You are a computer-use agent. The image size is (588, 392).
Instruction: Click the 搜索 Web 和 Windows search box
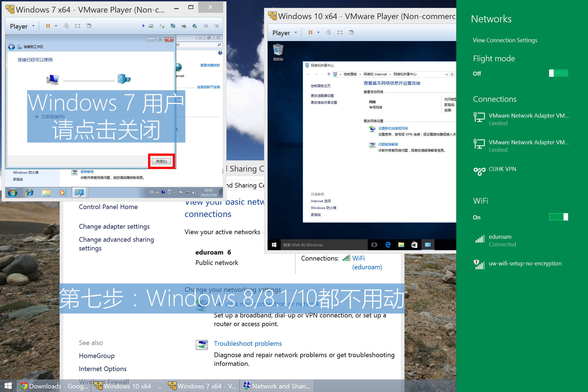click(324, 245)
